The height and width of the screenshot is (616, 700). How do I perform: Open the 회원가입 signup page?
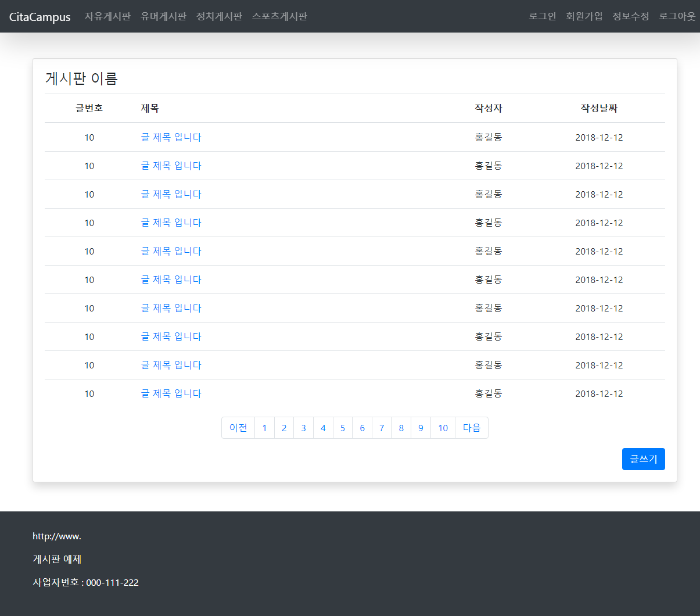[x=584, y=16]
